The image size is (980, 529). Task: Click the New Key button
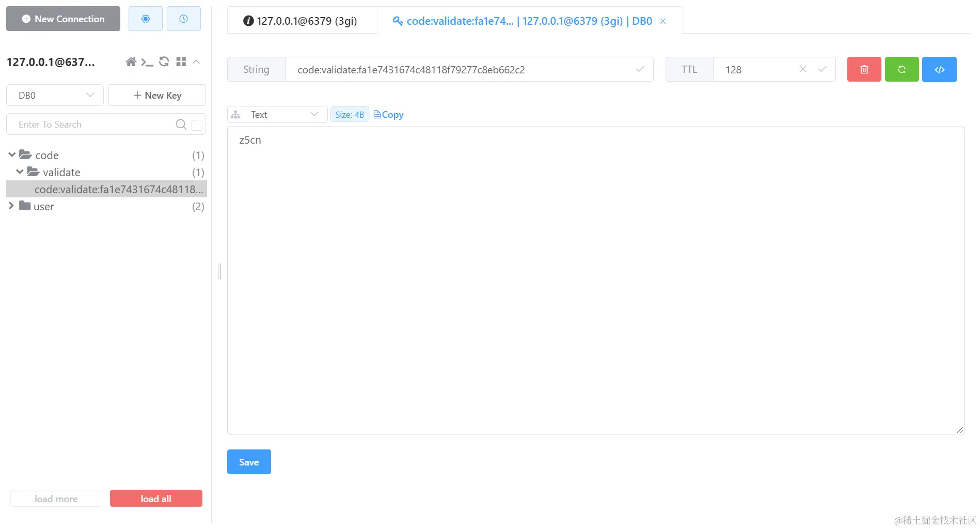(x=157, y=95)
